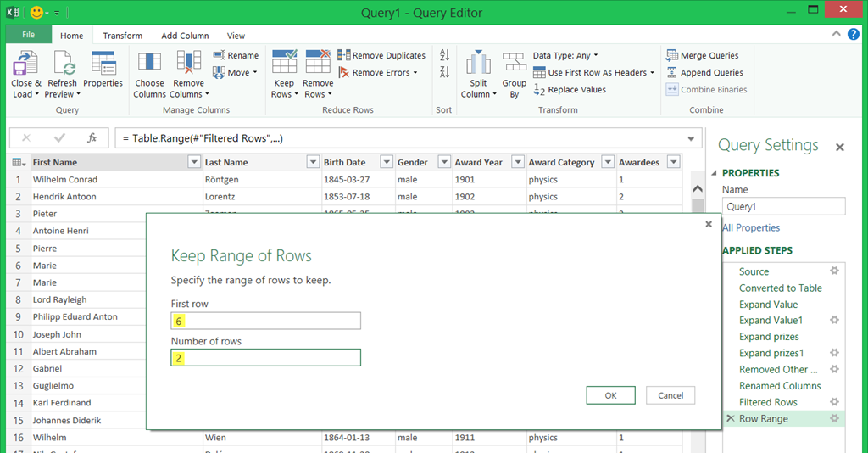Click the First row input field
This screenshot has height=453, width=868.
(x=265, y=321)
